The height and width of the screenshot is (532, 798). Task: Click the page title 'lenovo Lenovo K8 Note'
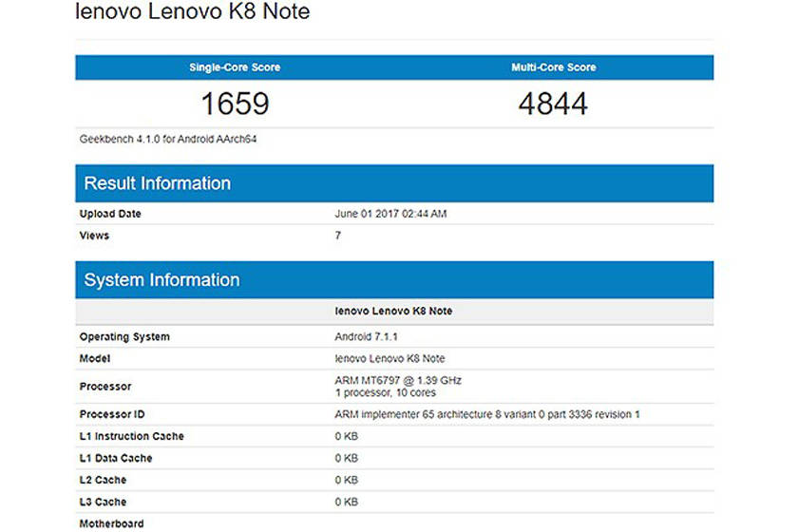(x=192, y=11)
